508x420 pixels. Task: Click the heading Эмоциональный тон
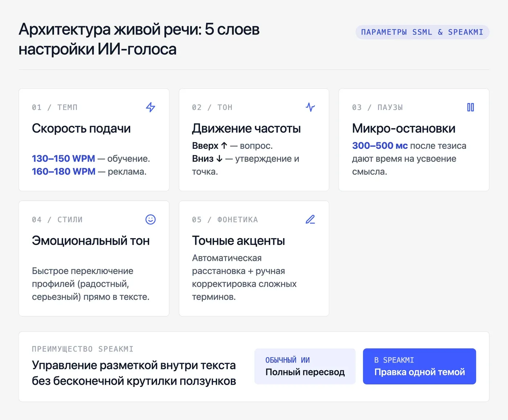tap(91, 241)
